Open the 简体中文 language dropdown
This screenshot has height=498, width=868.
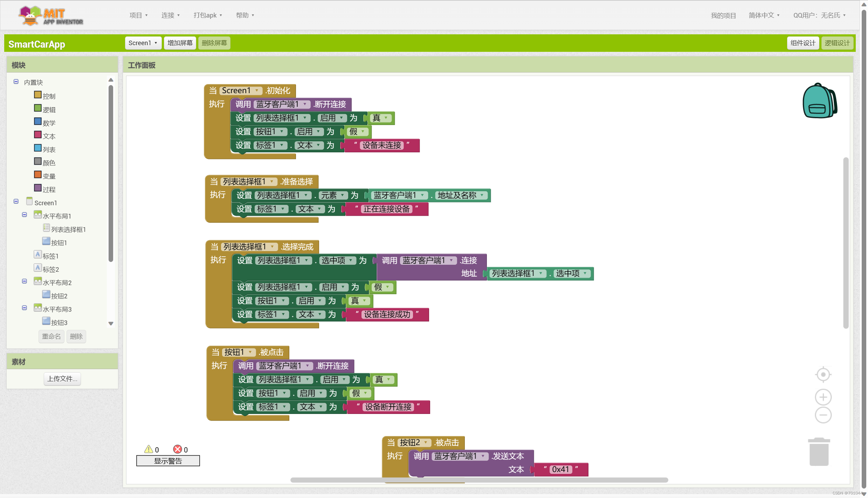click(x=764, y=15)
